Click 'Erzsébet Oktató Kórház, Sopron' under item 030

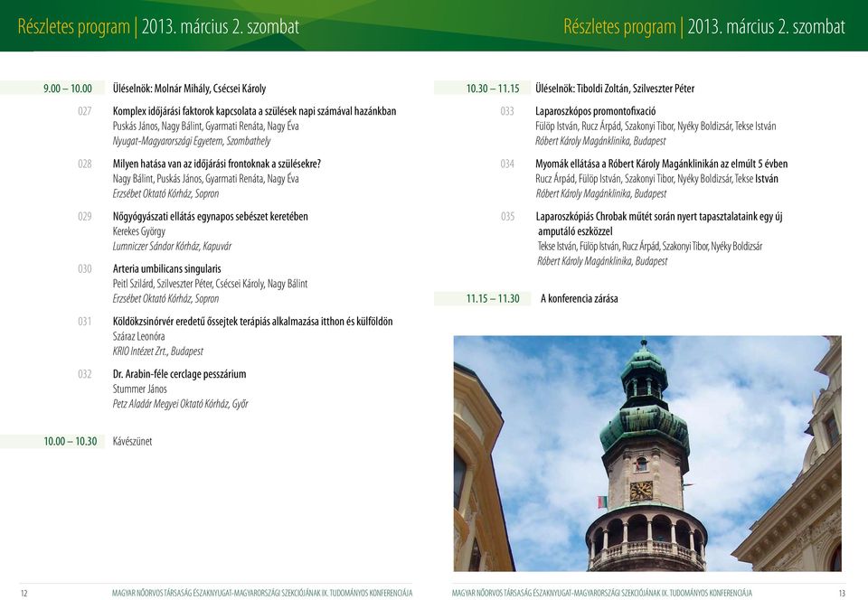166,298
